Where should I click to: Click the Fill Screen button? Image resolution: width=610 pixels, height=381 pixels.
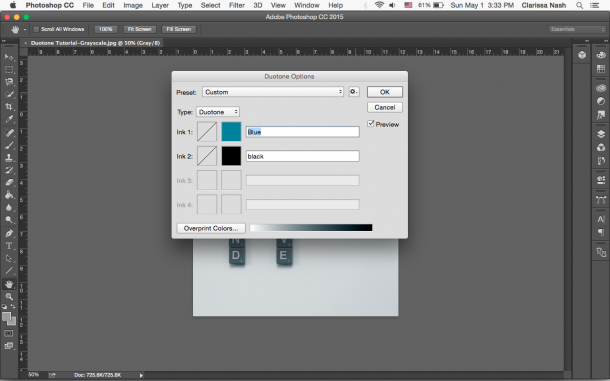click(179, 29)
